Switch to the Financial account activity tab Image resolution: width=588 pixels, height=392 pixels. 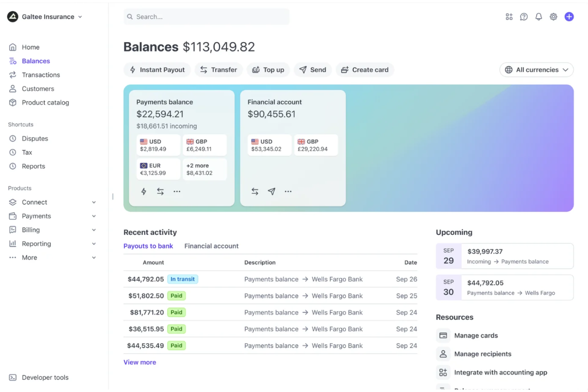click(211, 246)
